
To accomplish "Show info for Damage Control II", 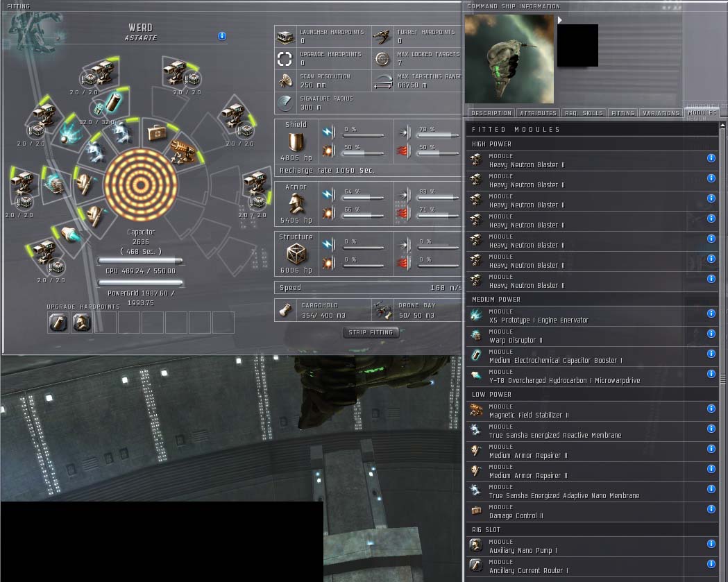I will 711,509.
